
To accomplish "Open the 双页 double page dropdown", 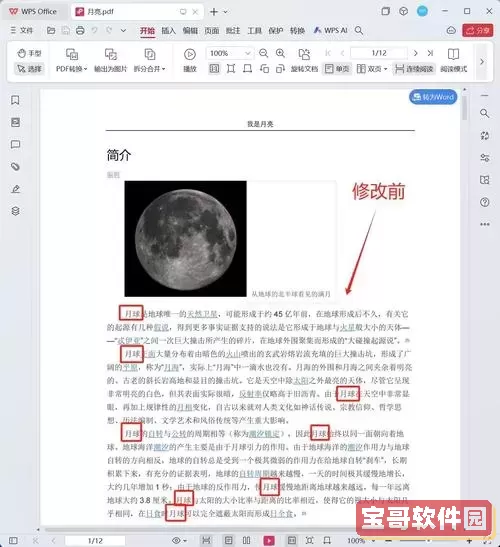I will (x=372, y=69).
